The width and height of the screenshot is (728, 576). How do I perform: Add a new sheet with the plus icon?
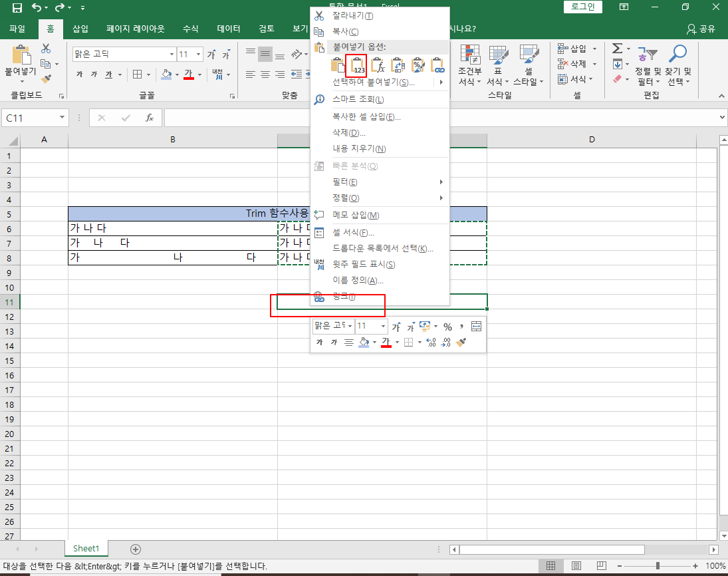pyautogui.click(x=136, y=549)
